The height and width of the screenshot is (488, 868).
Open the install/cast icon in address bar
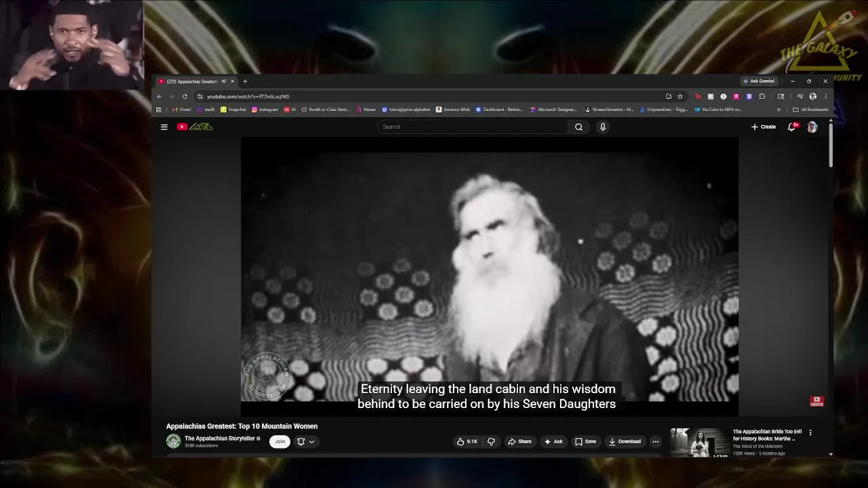(669, 96)
